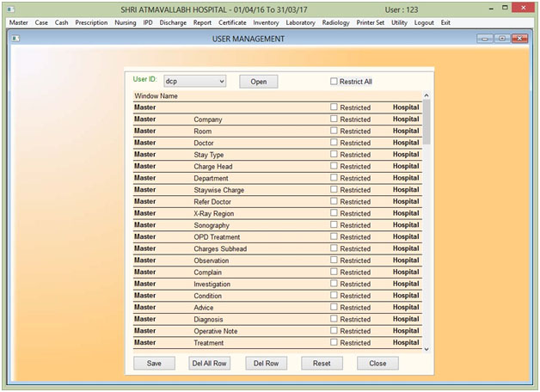
Task: Click the Reset button
Action: 322,364
